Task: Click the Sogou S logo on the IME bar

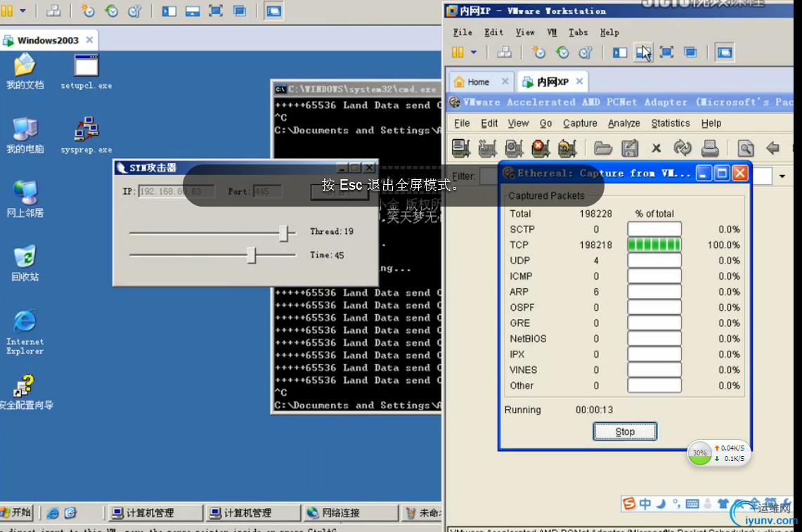Action: click(629, 504)
